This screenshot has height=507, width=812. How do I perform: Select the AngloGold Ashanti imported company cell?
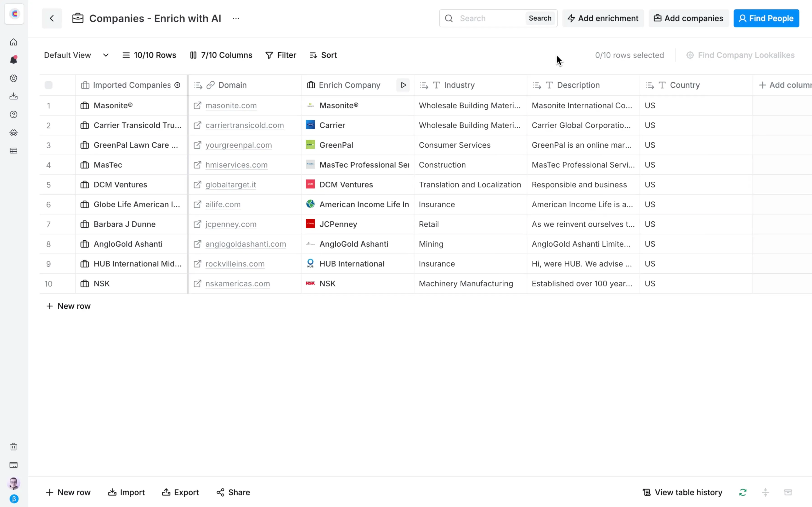[x=131, y=244]
